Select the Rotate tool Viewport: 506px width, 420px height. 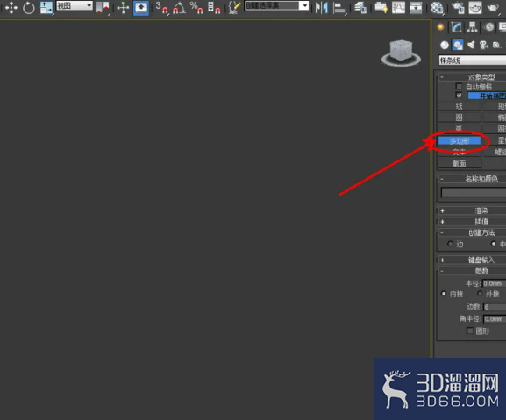[x=29, y=7]
